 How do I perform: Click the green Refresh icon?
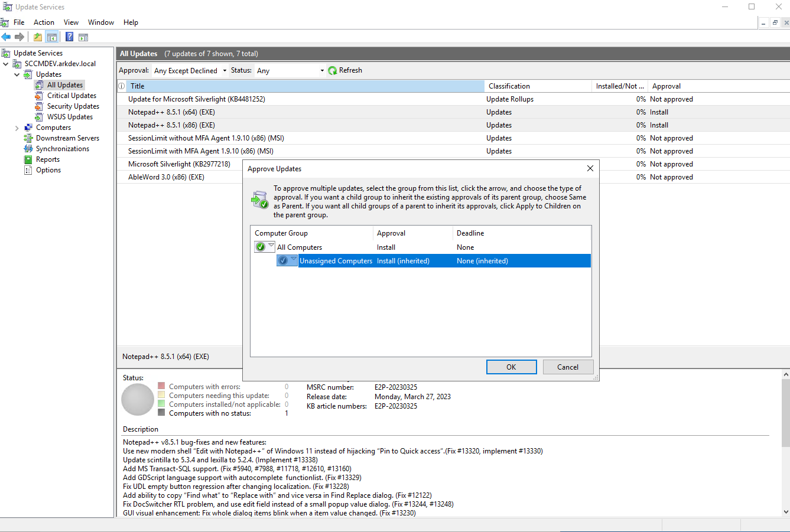333,70
